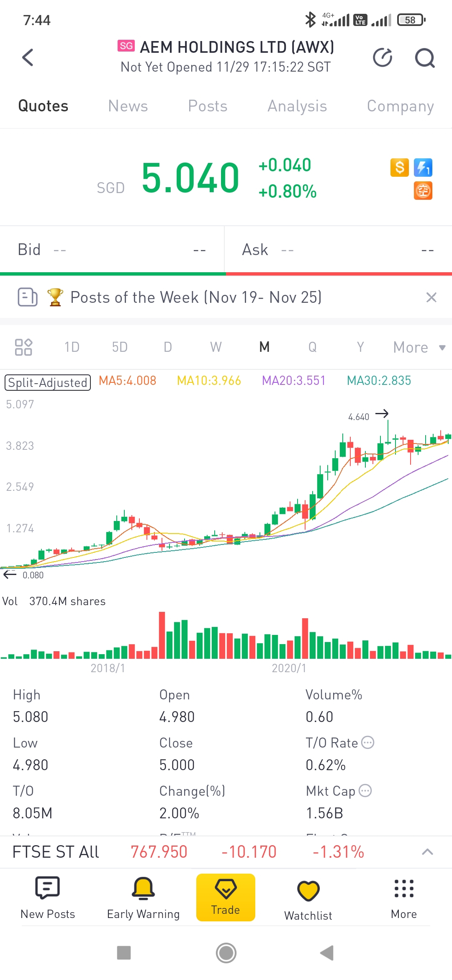
Task: Tap the 0.080 low marker on chart
Action: tap(33, 575)
